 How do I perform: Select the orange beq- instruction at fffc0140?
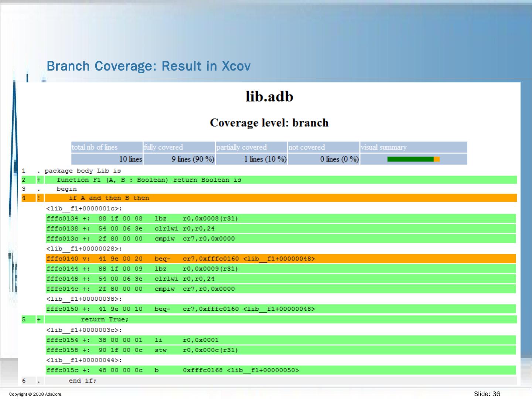tap(180, 259)
